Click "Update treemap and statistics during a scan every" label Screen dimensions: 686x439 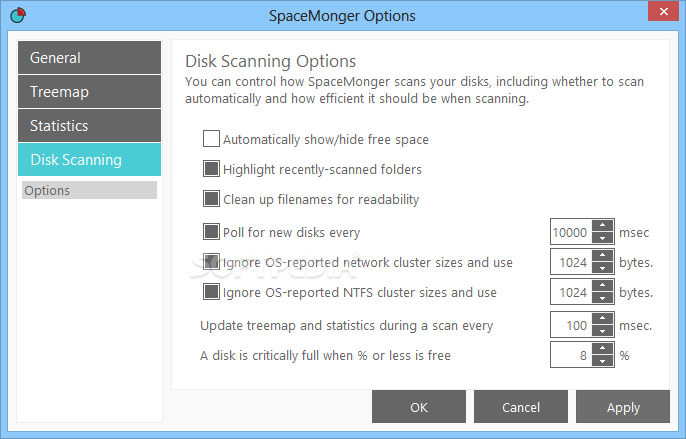[346, 326]
